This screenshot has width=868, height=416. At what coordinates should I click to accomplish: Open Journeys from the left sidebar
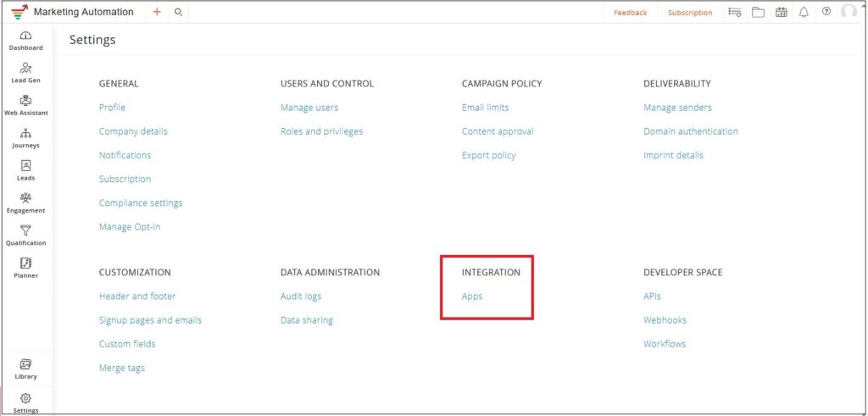tap(25, 137)
